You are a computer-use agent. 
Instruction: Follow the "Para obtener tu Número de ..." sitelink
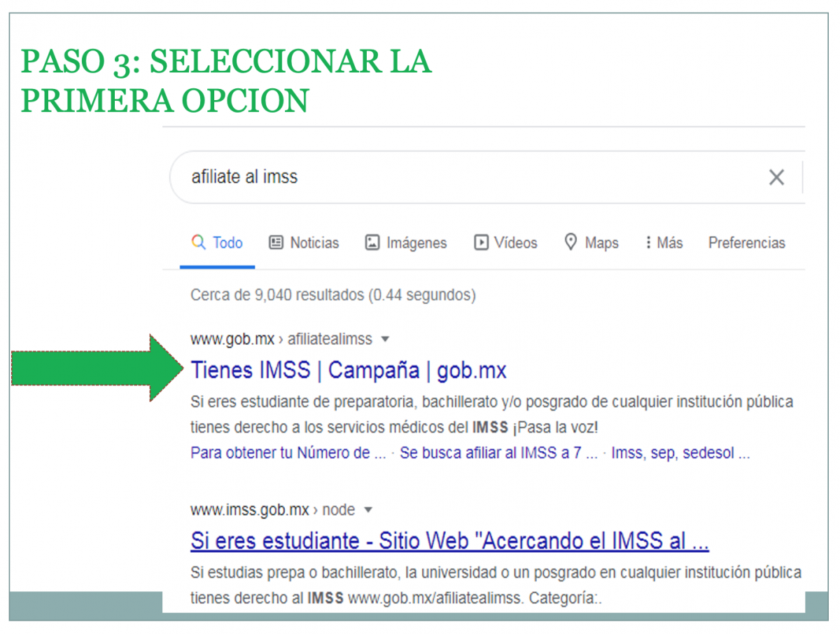[x=288, y=453]
